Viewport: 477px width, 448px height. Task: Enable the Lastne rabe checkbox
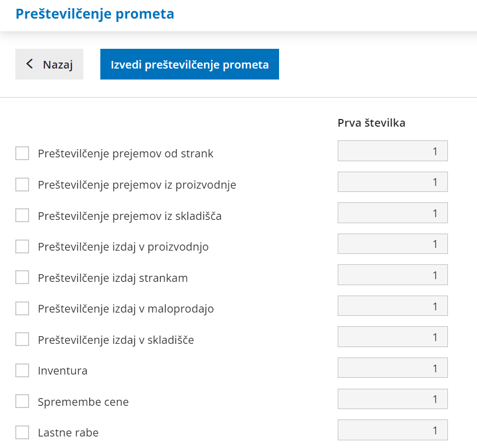point(22,433)
